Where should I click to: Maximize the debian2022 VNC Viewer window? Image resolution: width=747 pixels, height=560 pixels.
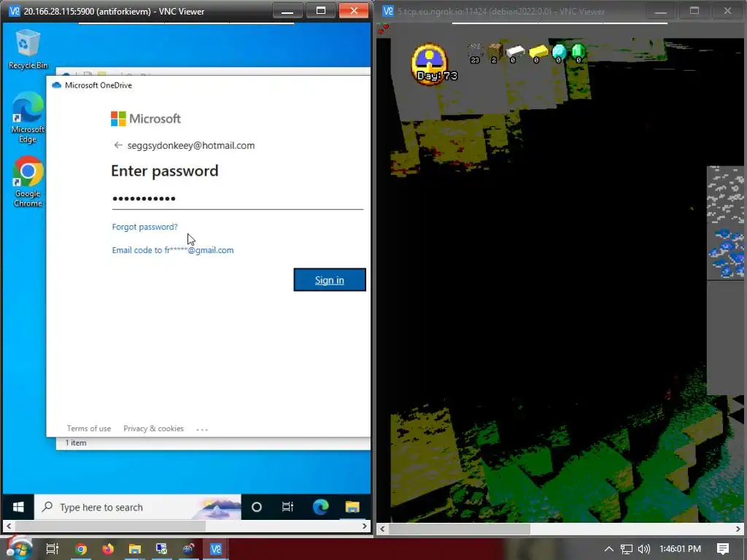point(694,11)
